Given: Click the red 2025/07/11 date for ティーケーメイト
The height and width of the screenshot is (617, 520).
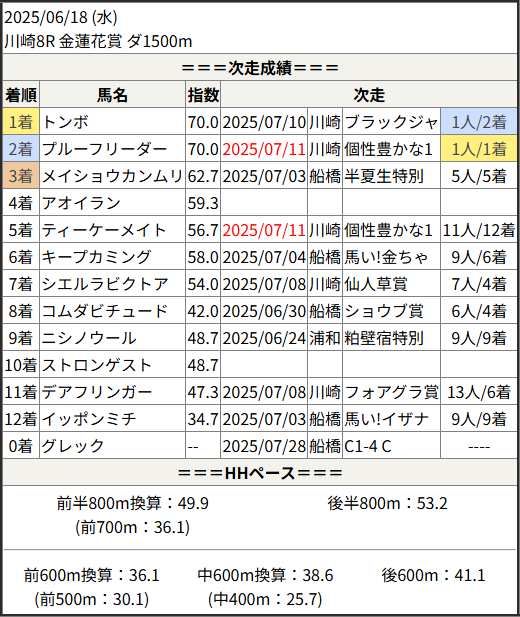Looking at the screenshot, I should [264, 230].
